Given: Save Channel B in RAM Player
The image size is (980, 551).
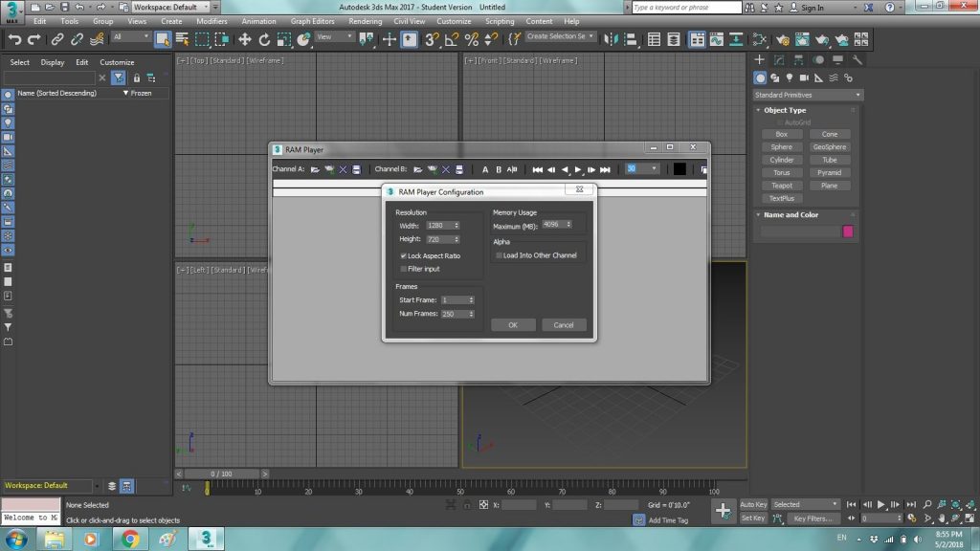Looking at the screenshot, I should pyautogui.click(x=459, y=169).
